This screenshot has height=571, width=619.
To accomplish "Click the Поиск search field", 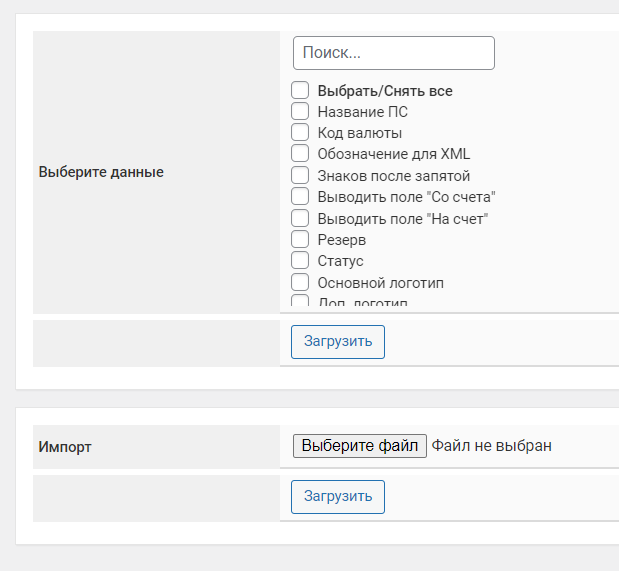I will pos(393,53).
